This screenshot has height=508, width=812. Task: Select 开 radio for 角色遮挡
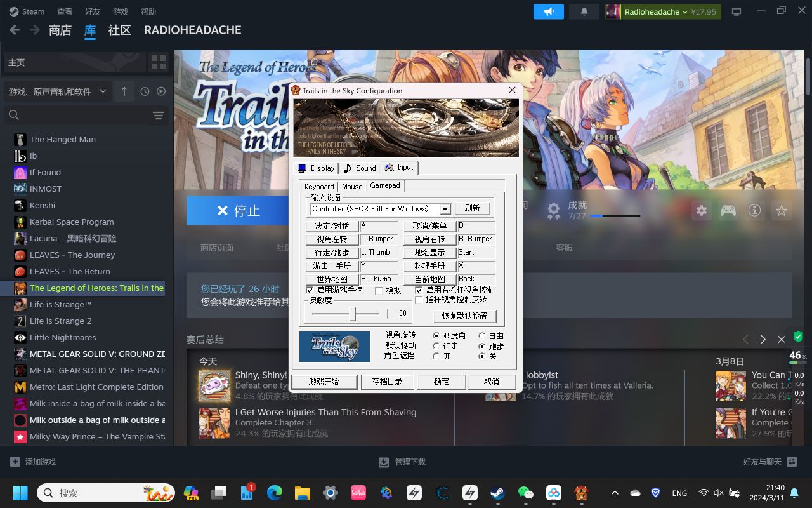click(x=436, y=356)
